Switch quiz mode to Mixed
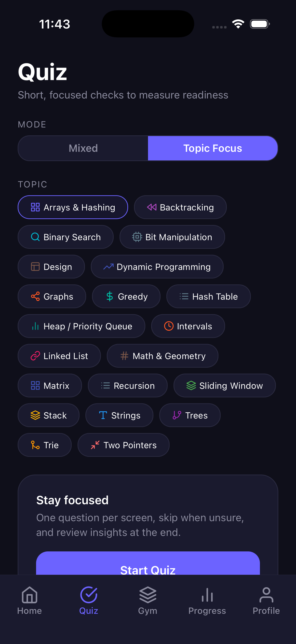This screenshot has width=296, height=644. coord(83,148)
